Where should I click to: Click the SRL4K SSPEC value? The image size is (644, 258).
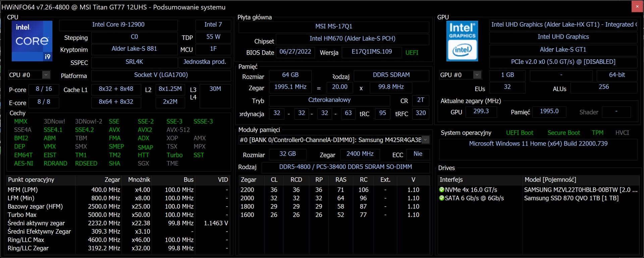134,62
